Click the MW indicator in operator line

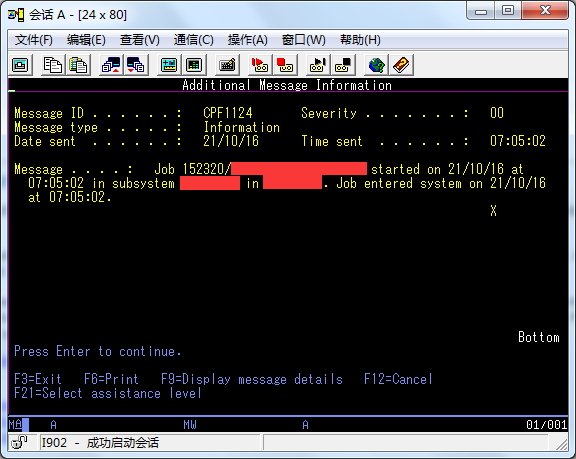190,425
